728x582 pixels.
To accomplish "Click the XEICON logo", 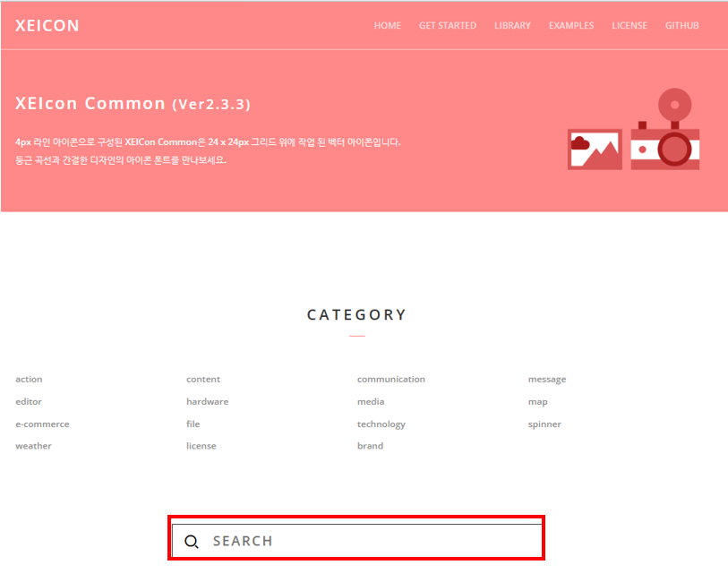I will point(47,26).
